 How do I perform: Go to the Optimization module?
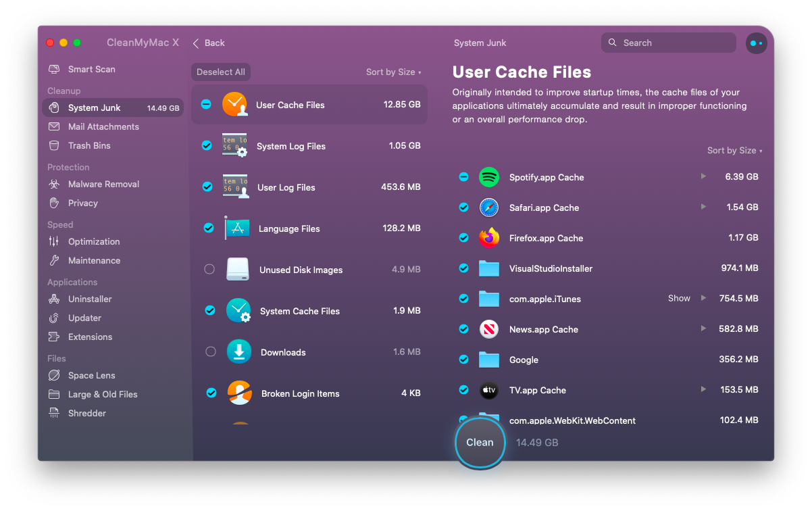[x=113, y=241]
